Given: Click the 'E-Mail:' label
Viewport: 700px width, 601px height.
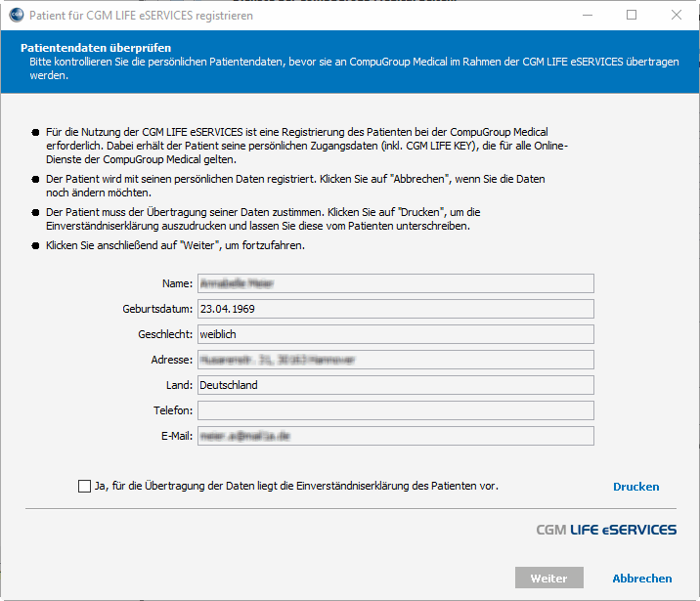Looking at the screenshot, I should tap(177, 436).
